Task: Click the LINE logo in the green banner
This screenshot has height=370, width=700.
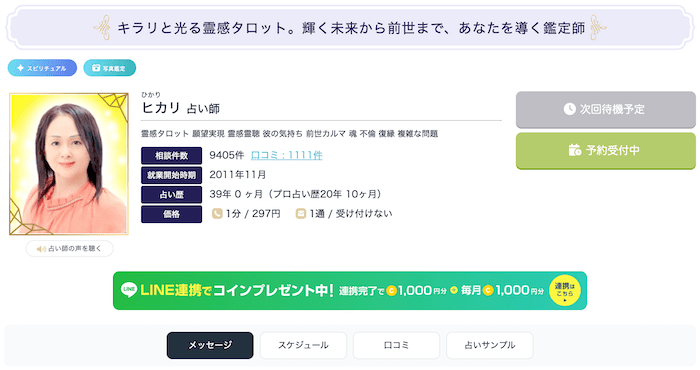Action: (x=129, y=290)
